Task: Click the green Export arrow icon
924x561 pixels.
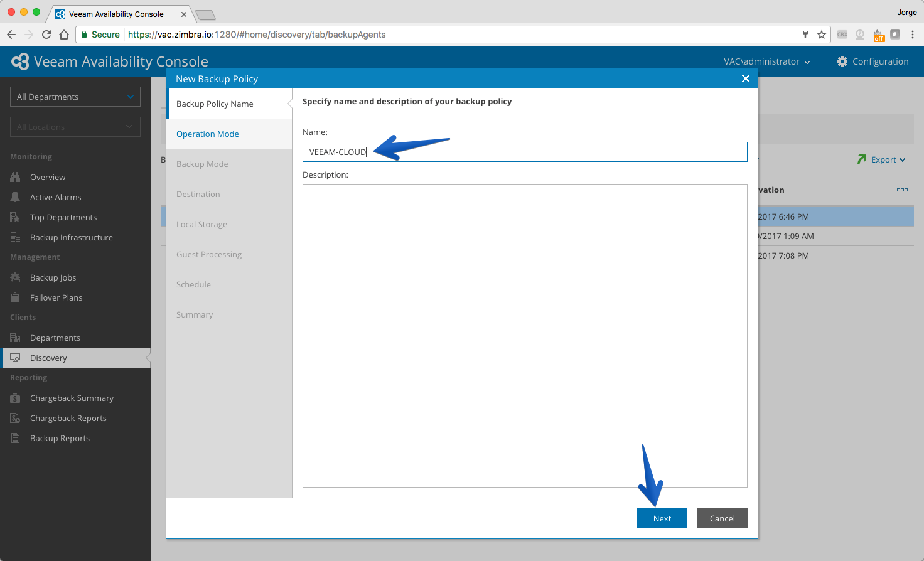Action: coord(862,159)
